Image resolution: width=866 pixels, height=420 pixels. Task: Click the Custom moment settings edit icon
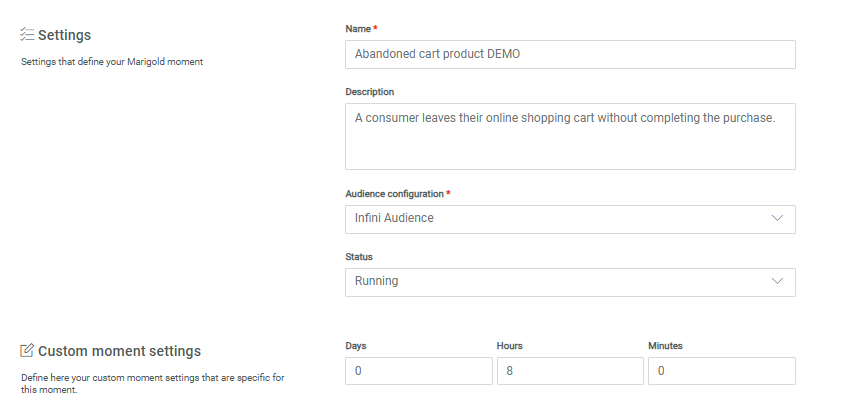28,351
